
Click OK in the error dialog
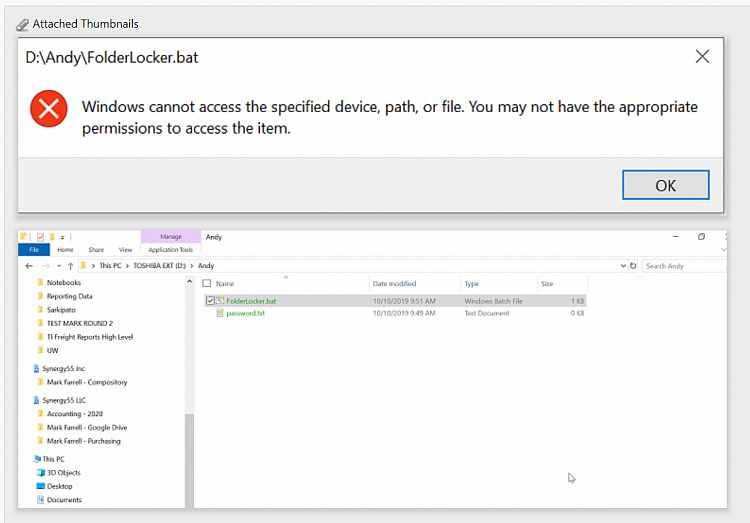click(x=665, y=185)
